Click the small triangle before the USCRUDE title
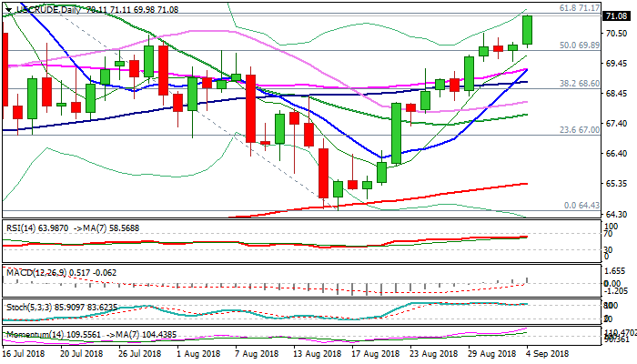This screenshot has height=364, width=637. (6, 7)
